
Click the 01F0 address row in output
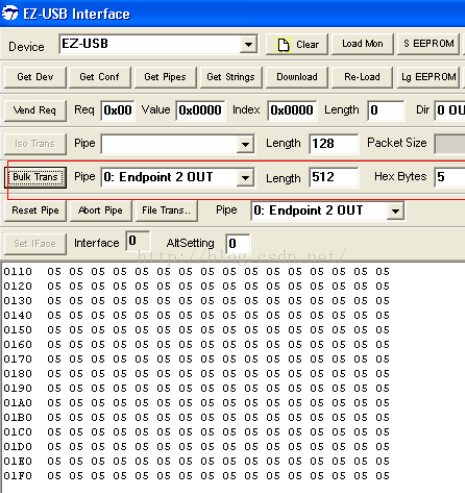196,476
